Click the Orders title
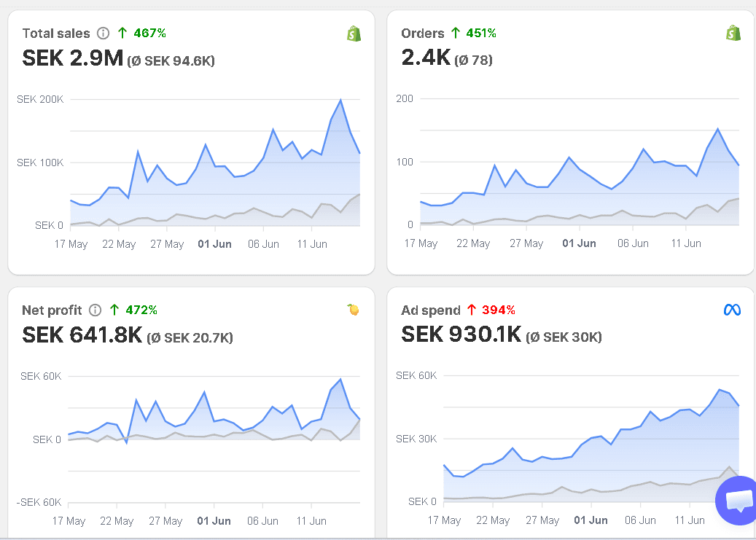 coord(422,34)
